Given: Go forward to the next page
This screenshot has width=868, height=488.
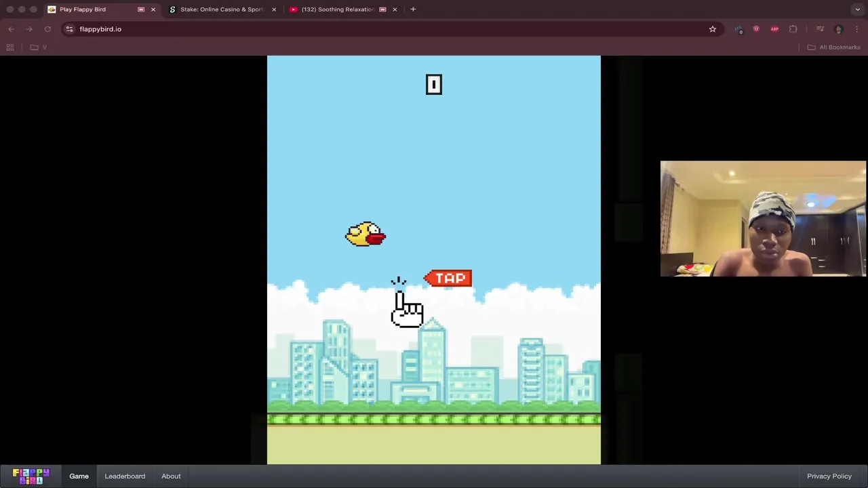Looking at the screenshot, I should [29, 29].
